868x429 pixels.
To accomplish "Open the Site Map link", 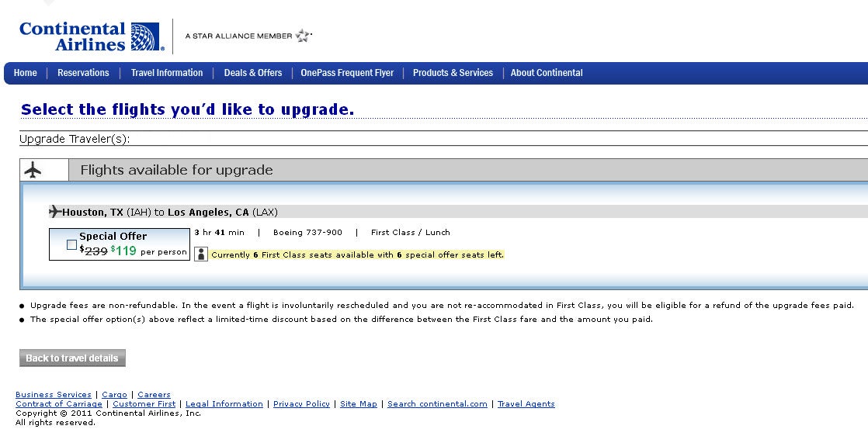I will (359, 403).
